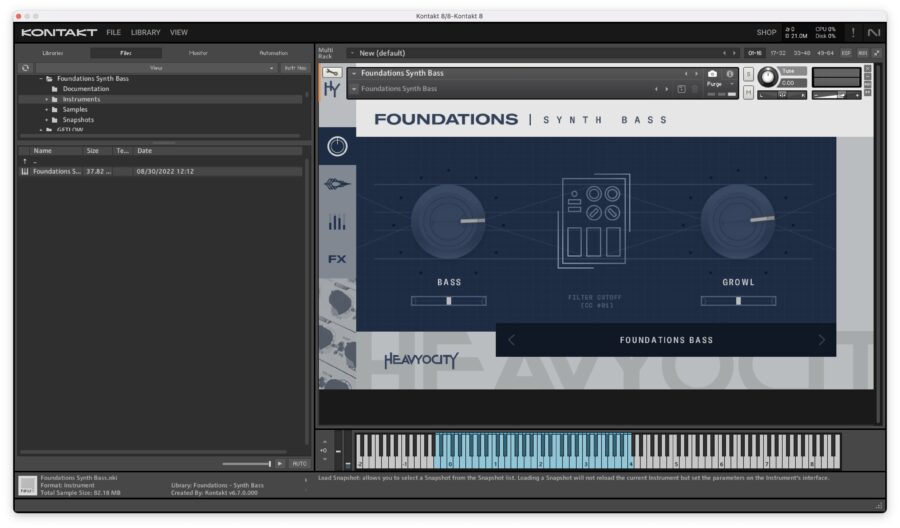
Task: Open the arrowhead punch page icon
Action: pos(337,184)
